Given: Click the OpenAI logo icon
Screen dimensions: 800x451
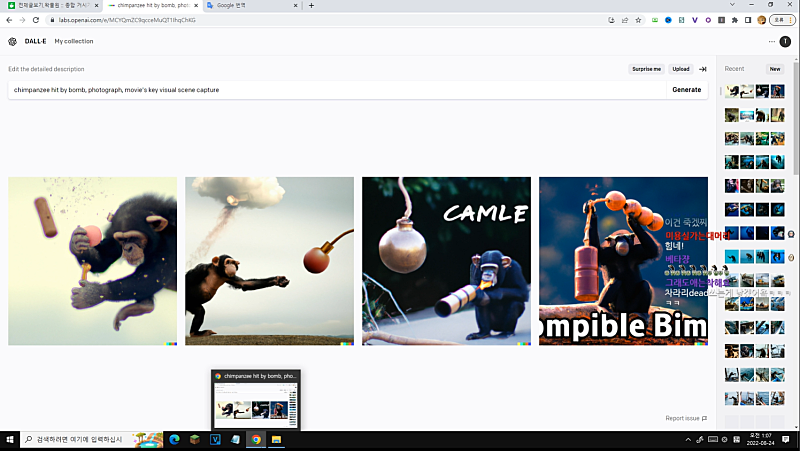Looking at the screenshot, I should click(x=12, y=41).
